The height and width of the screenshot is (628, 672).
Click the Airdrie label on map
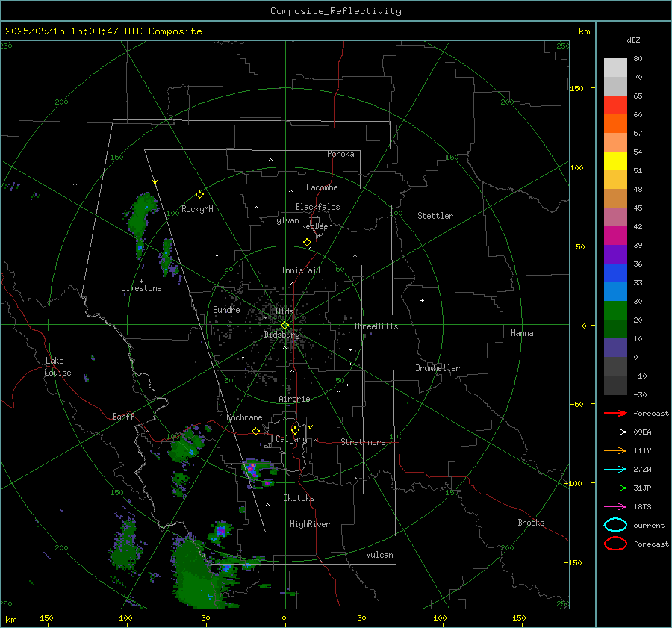pos(294,399)
